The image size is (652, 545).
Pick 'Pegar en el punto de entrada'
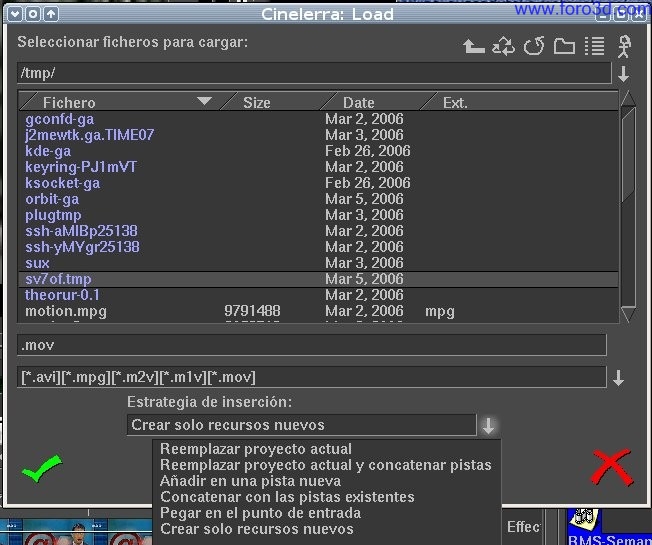click(260, 513)
